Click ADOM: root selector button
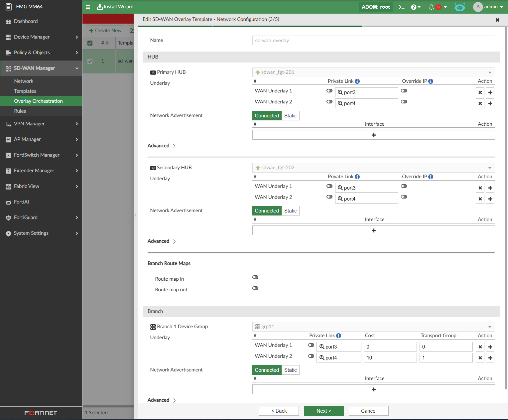This screenshot has width=508, height=420. coord(376,7)
